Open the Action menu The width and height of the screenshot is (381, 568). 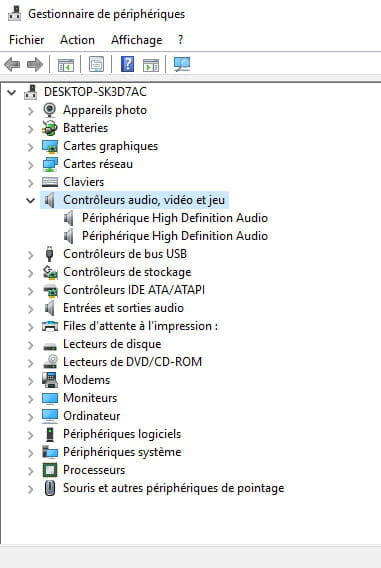(x=78, y=40)
